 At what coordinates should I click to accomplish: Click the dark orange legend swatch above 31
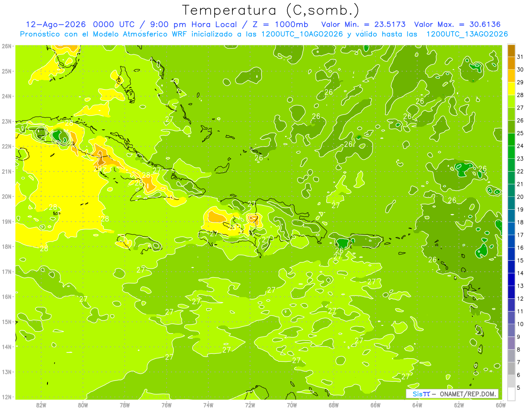[511, 51]
